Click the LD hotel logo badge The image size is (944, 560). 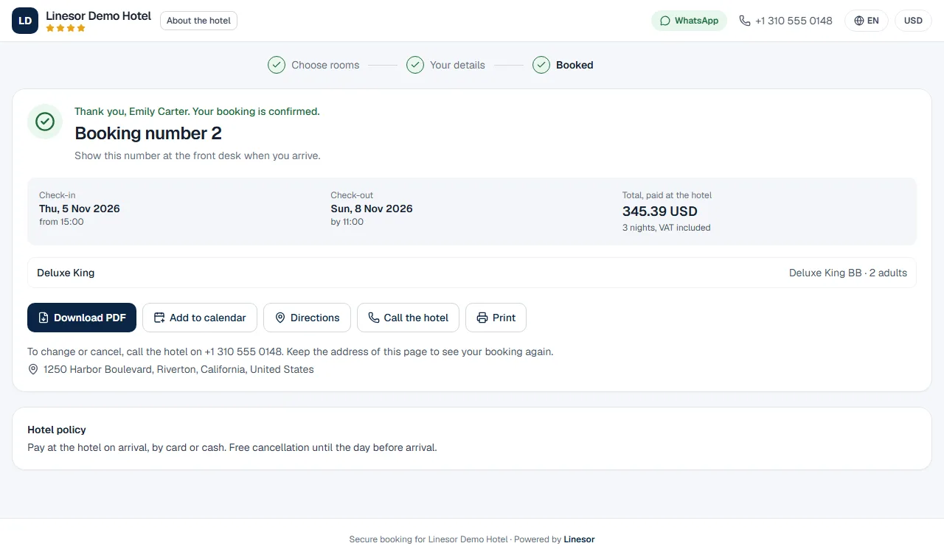pyautogui.click(x=25, y=21)
